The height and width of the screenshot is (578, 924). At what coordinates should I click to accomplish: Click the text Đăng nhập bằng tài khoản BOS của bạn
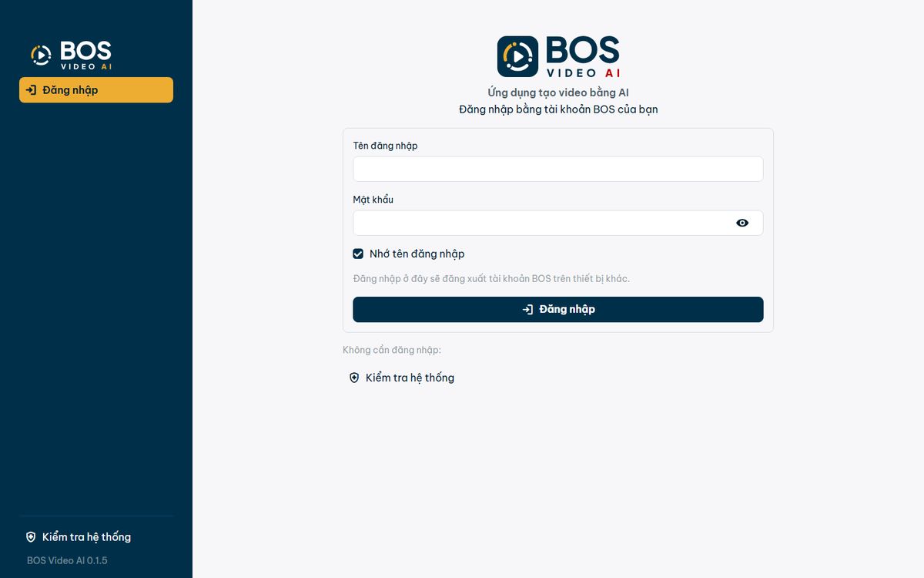(558, 109)
